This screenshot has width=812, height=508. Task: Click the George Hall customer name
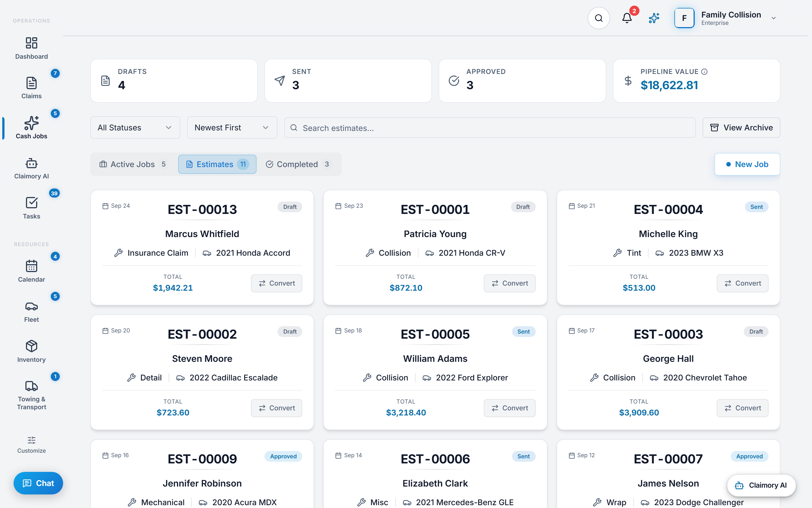click(668, 358)
